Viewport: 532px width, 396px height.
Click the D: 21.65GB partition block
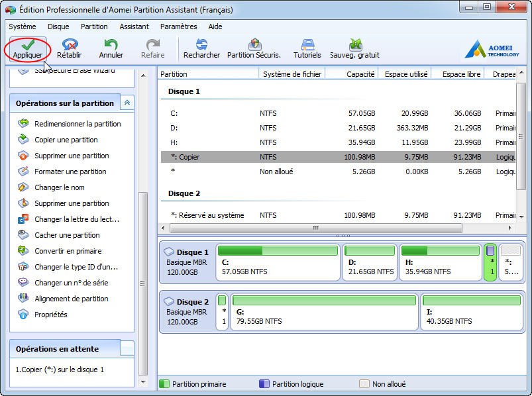370,262
